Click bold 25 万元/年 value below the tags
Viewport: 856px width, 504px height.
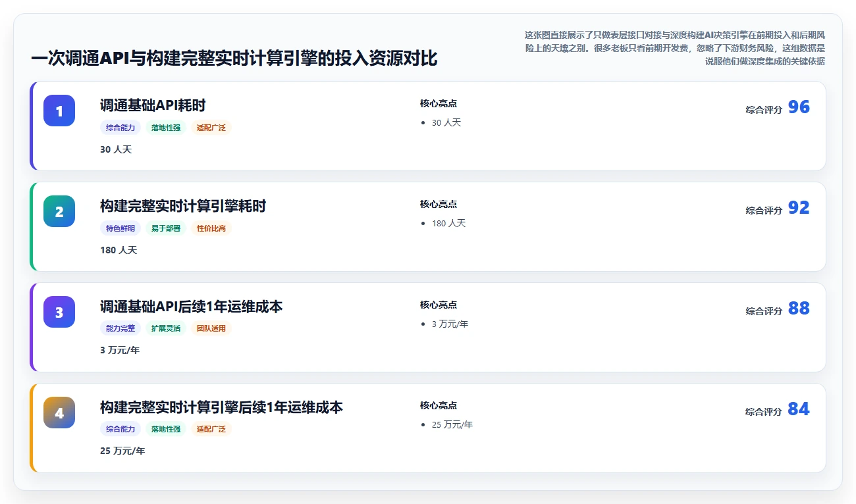click(122, 451)
